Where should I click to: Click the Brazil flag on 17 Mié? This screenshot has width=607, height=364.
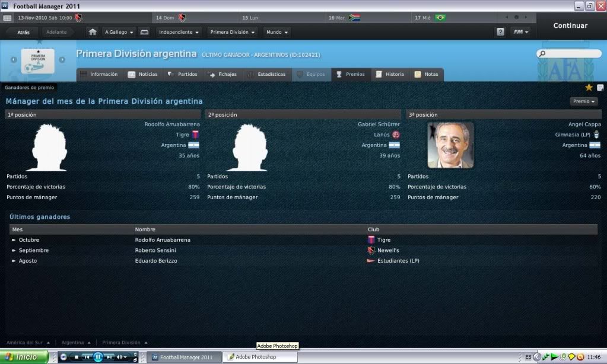440,17
